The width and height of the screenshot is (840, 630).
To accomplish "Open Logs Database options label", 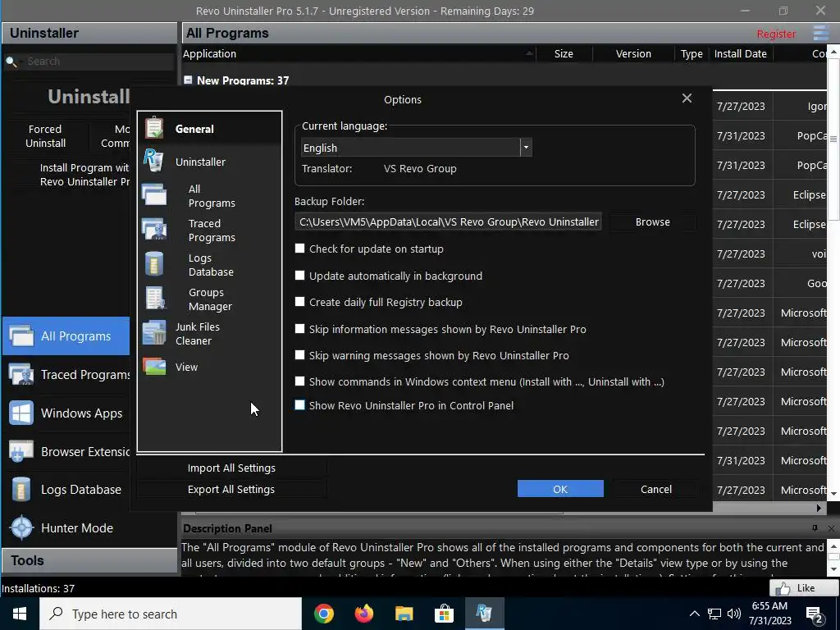I will pos(211,265).
